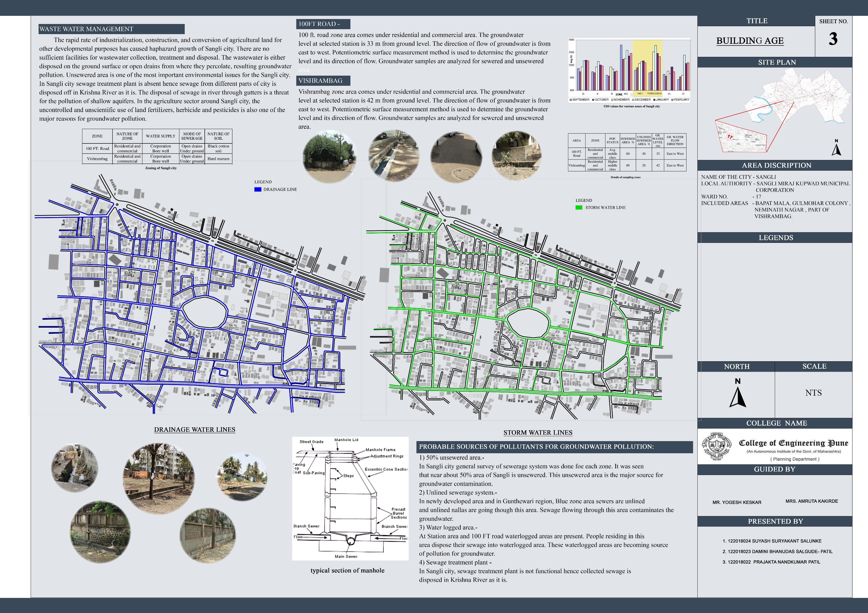Click the underlined DRAINAGE WATER LINES caption
This screenshot has height=613, width=868.
tap(194, 429)
